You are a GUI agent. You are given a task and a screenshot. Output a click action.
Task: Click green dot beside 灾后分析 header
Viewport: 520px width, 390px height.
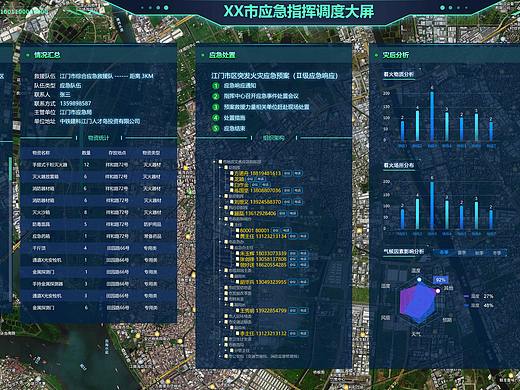(376, 55)
